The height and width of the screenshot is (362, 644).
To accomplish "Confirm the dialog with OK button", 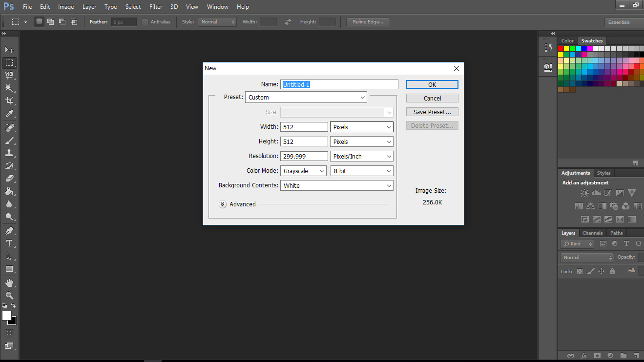I will 432,84.
